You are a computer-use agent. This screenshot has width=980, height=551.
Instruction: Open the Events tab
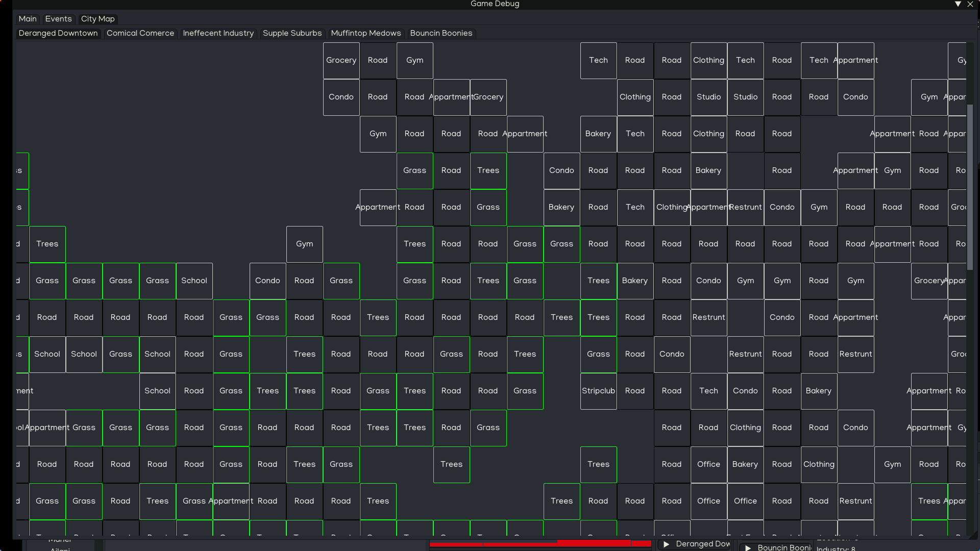58,19
